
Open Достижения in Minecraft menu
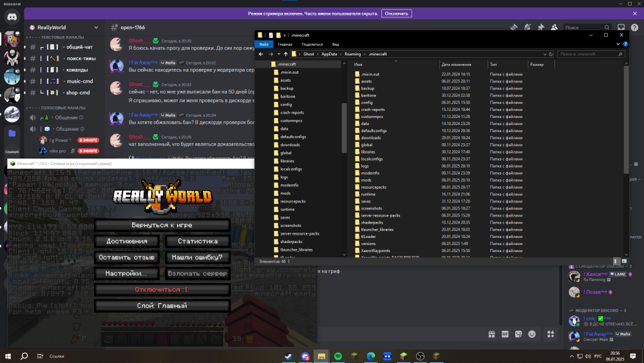[x=126, y=241]
